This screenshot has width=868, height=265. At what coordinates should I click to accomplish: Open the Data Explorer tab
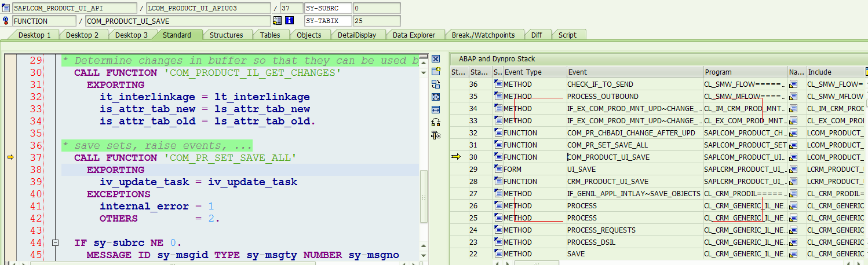(414, 35)
